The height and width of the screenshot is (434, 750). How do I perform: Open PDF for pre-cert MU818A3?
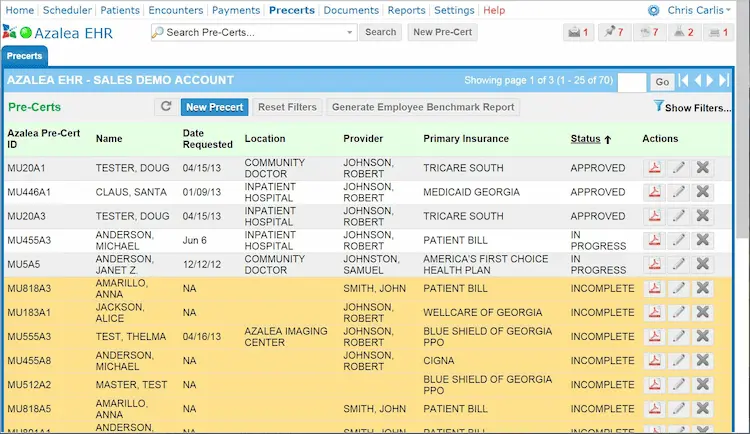654,288
